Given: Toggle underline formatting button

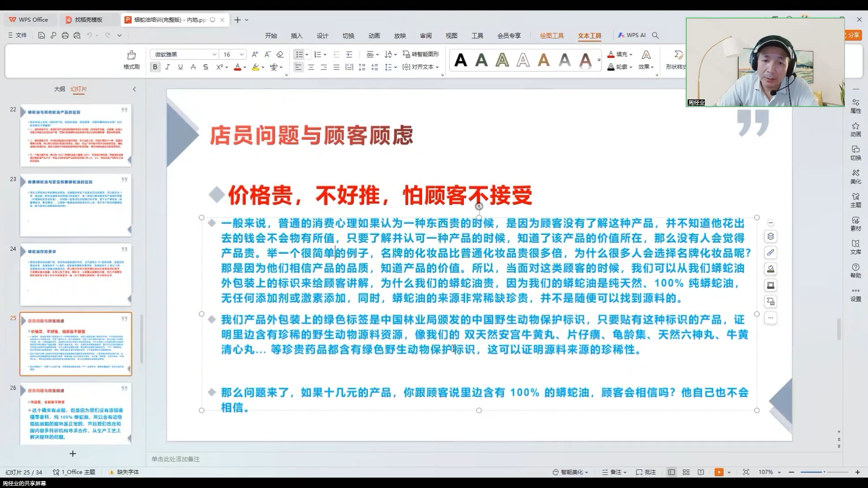Looking at the screenshot, I should [180, 67].
